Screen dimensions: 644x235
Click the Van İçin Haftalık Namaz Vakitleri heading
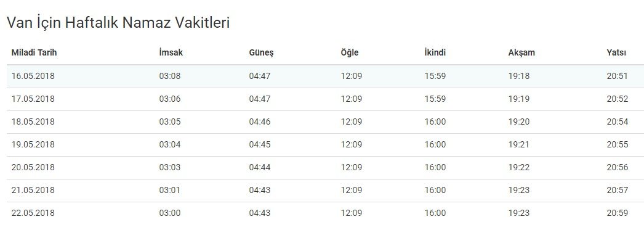click(118, 22)
